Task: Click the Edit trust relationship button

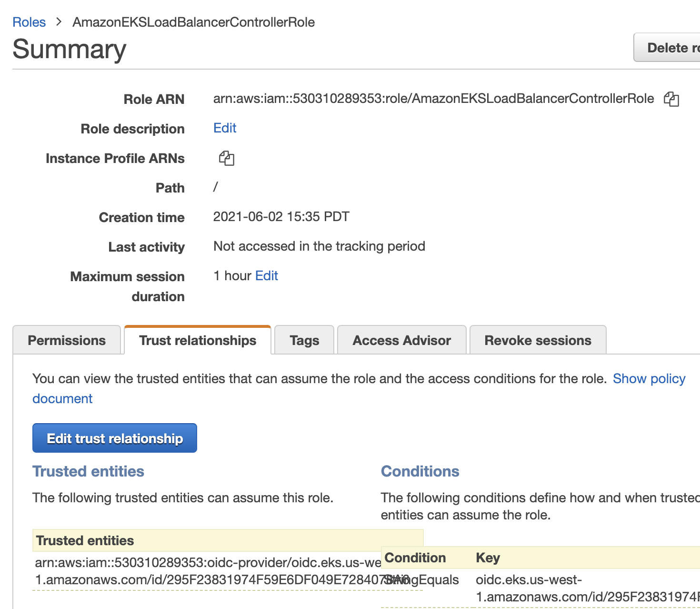Action: pyautogui.click(x=115, y=438)
